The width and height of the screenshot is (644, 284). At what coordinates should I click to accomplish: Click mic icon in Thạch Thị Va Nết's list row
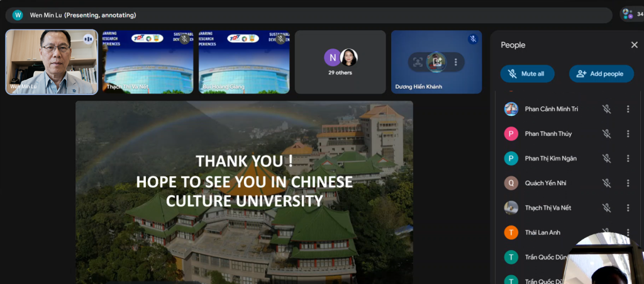tap(606, 208)
